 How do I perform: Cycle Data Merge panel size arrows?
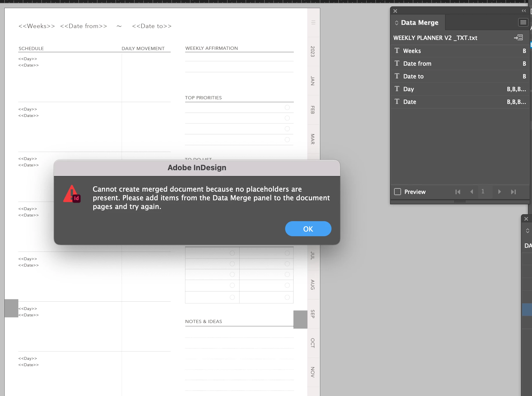[396, 23]
